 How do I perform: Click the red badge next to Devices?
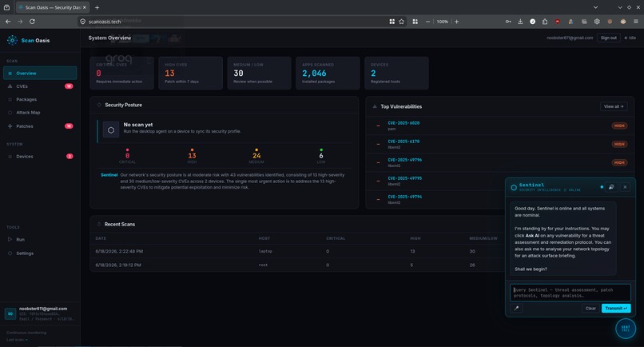point(70,156)
